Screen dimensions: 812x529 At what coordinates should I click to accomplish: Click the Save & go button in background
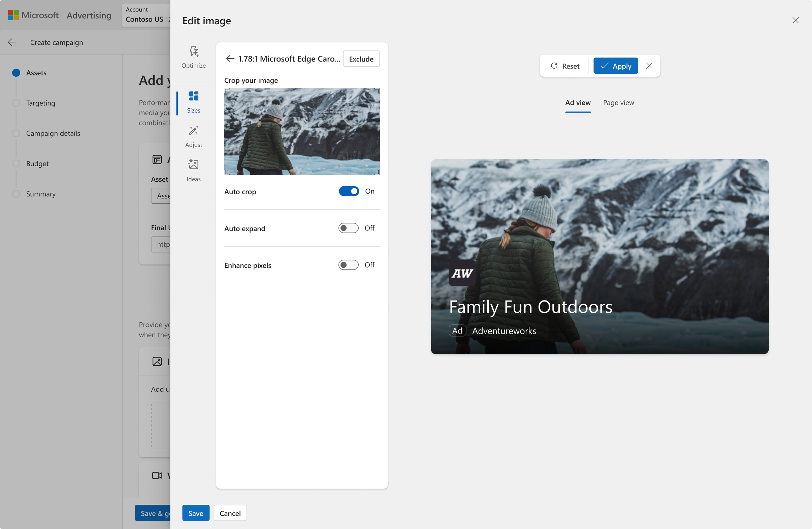click(153, 513)
